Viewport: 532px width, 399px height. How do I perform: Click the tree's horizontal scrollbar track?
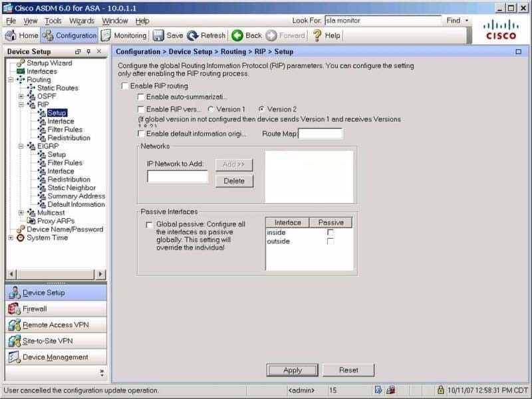pyautogui.click(x=56, y=274)
